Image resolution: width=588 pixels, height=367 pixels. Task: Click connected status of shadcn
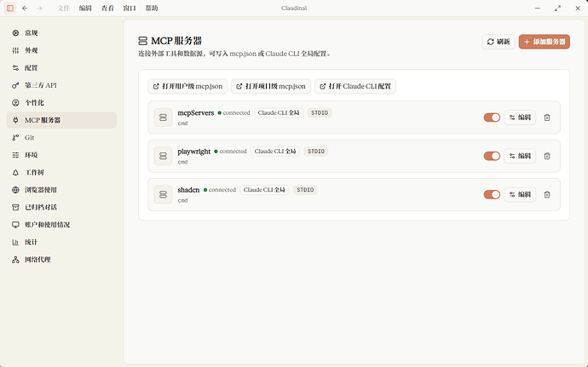click(219, 190)
